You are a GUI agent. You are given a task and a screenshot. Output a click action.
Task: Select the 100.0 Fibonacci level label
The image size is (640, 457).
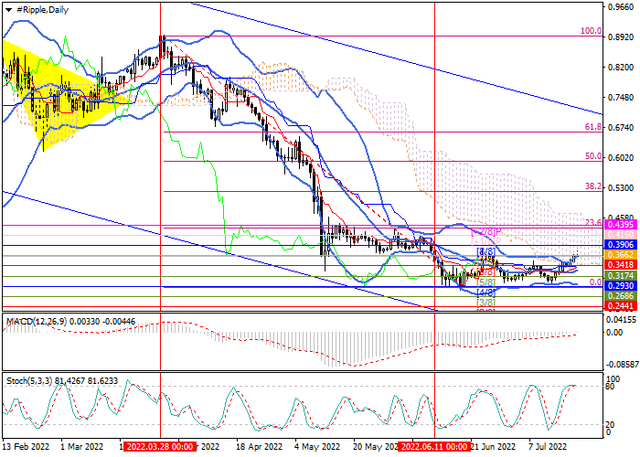(590, 31)
